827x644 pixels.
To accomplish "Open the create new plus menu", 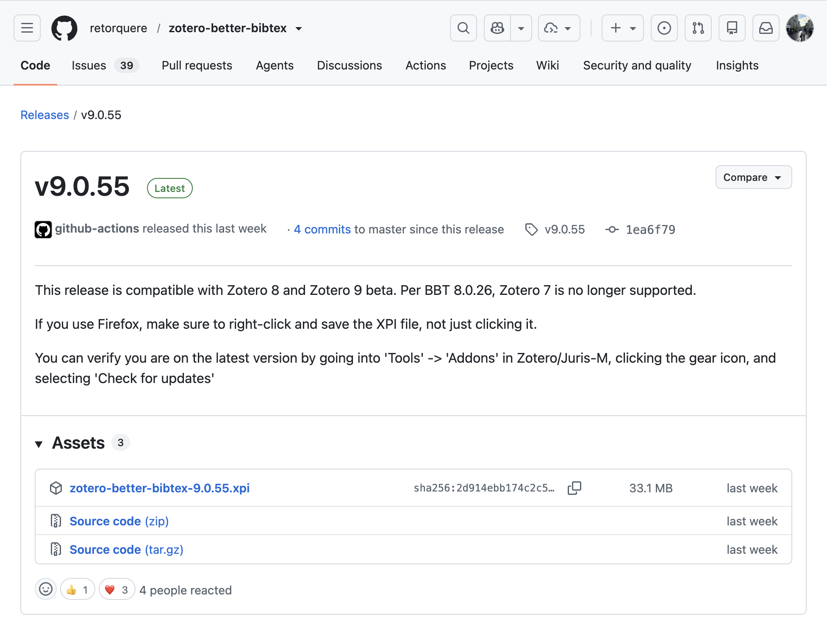I will click(622, 28).
